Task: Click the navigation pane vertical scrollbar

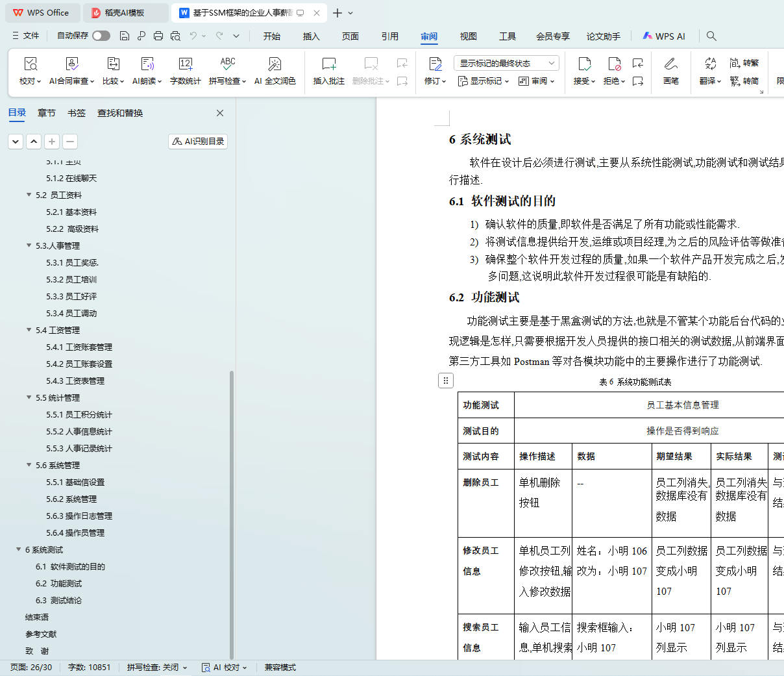Action: tap(232, 513)
